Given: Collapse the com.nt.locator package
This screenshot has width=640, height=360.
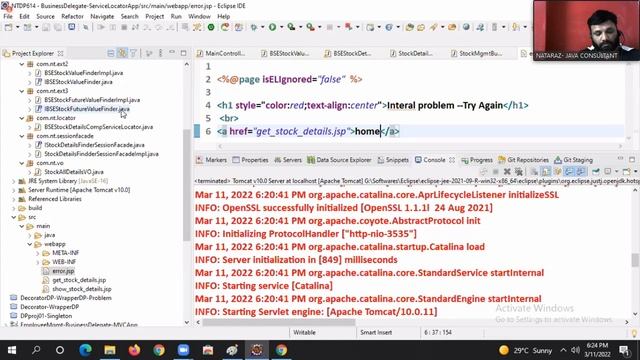Looking at the screenshot, I should pos(22,118).
